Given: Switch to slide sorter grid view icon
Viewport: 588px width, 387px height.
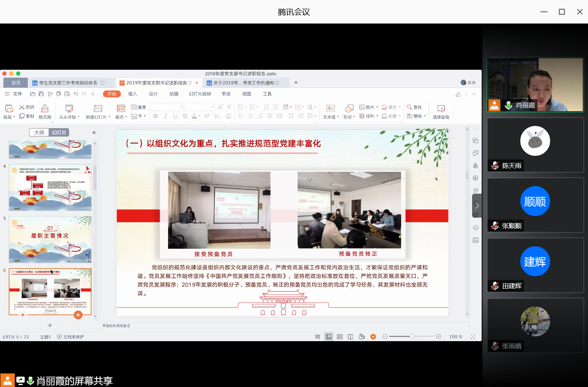Looking at the screenshot, I should pyautogui.click(x=339, y=337).
